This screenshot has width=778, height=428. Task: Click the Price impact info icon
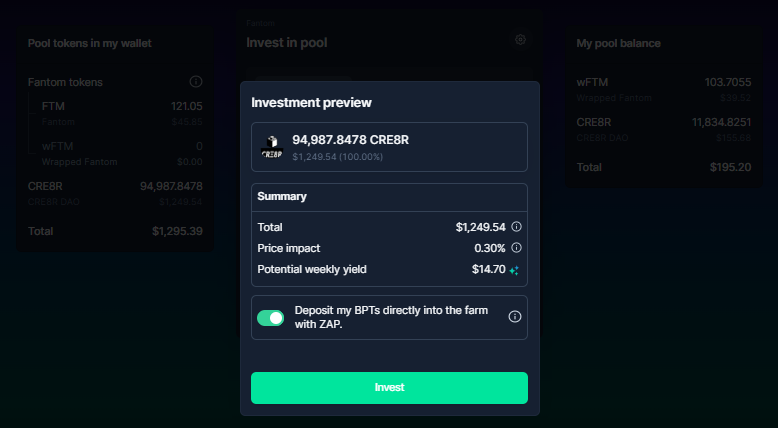click(517, 247)
